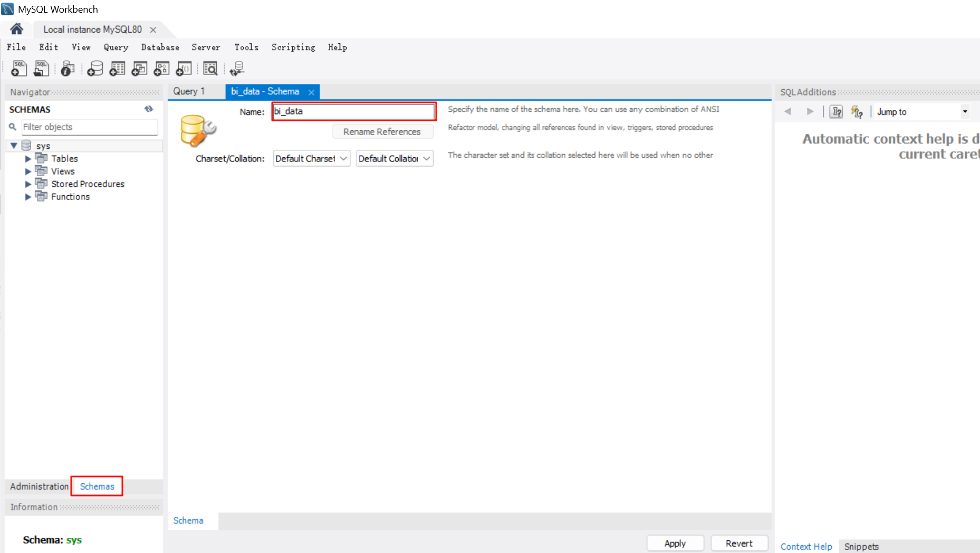The height and width of the screenshot is (553, 980).
Task: Get context help for caret position icon
Action: [836, 111]
